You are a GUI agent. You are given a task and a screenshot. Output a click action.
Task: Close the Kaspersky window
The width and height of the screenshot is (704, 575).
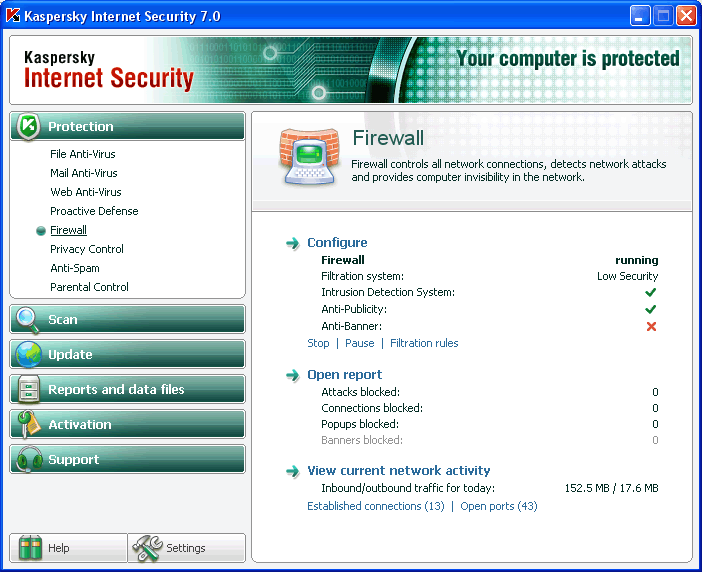coord(686,16)
